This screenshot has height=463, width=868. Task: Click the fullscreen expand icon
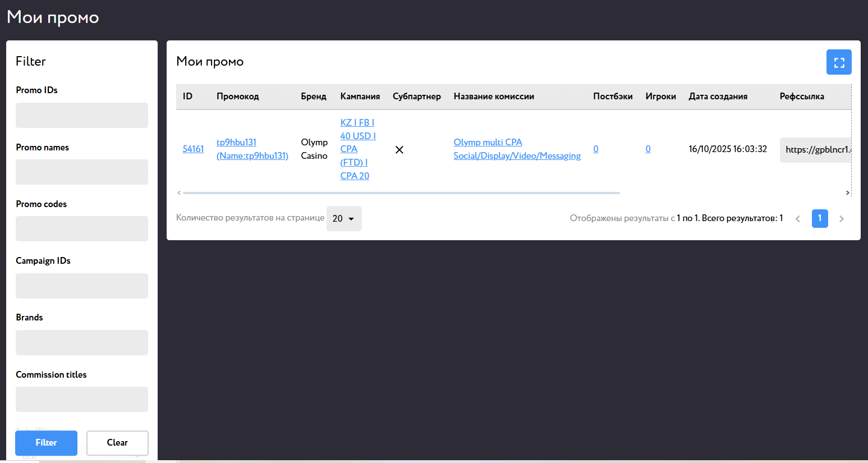click(839, 62)
